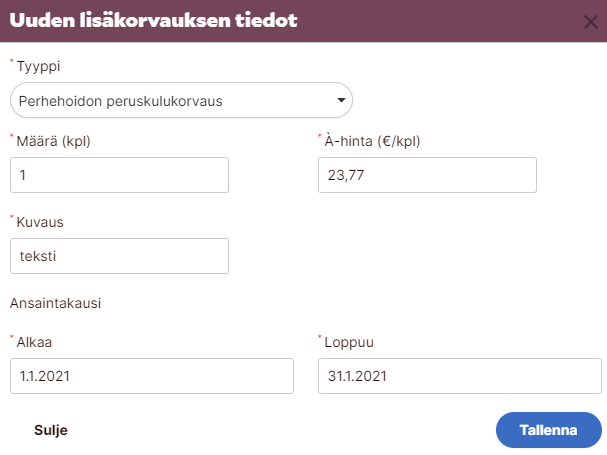Click the Tyyppi dropdown arrow

point(341,101)
